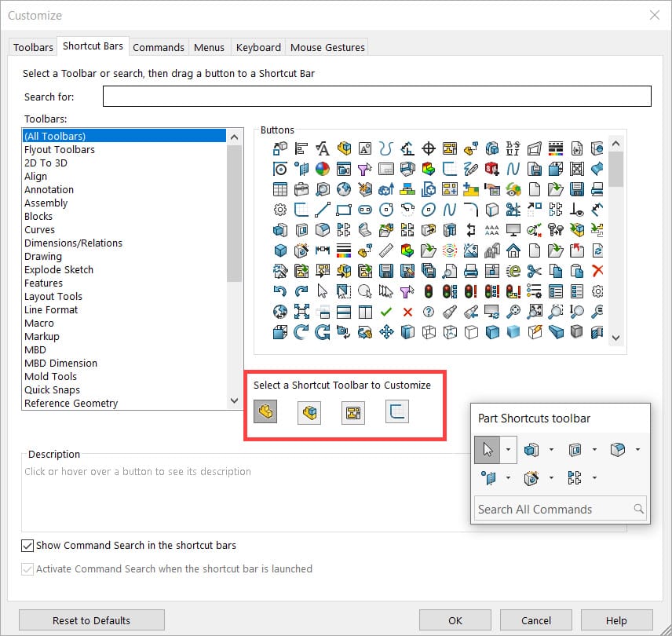Open dropdown arrow next to Select cursor tool

coord(508,450)
